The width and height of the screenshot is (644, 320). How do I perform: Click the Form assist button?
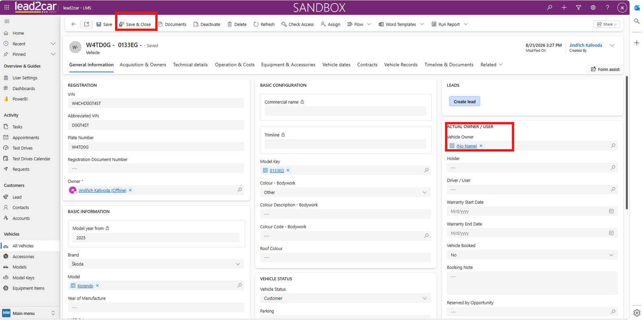[x=605, y=70]
